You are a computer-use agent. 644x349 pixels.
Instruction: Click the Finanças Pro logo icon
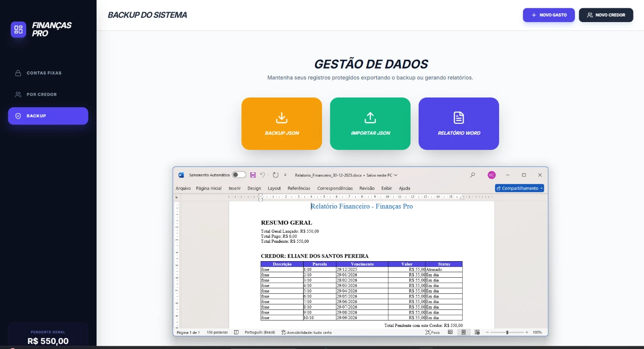[18, 29]
